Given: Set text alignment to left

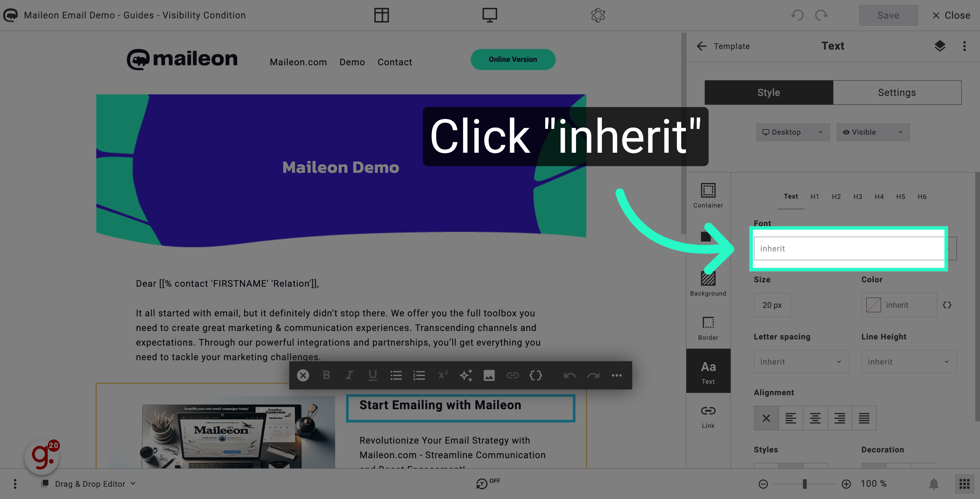Looking at the screenshot, I should coord(790,418).
